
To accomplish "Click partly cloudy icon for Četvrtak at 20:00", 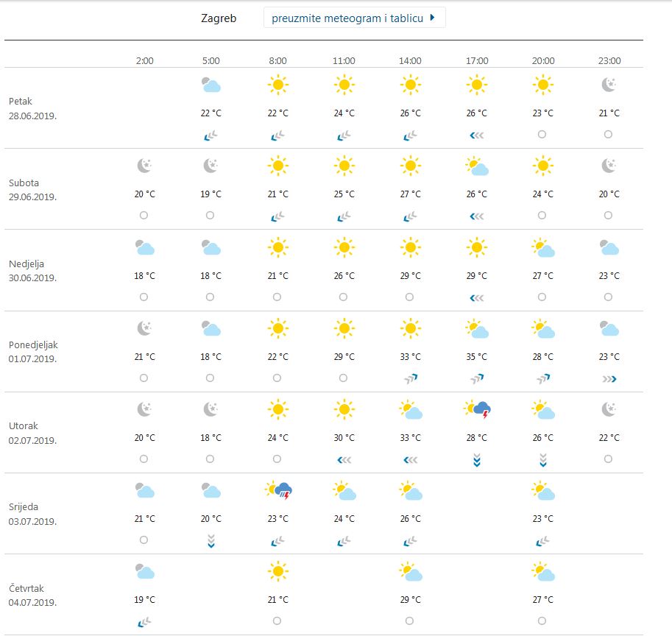I will [543, 571].
